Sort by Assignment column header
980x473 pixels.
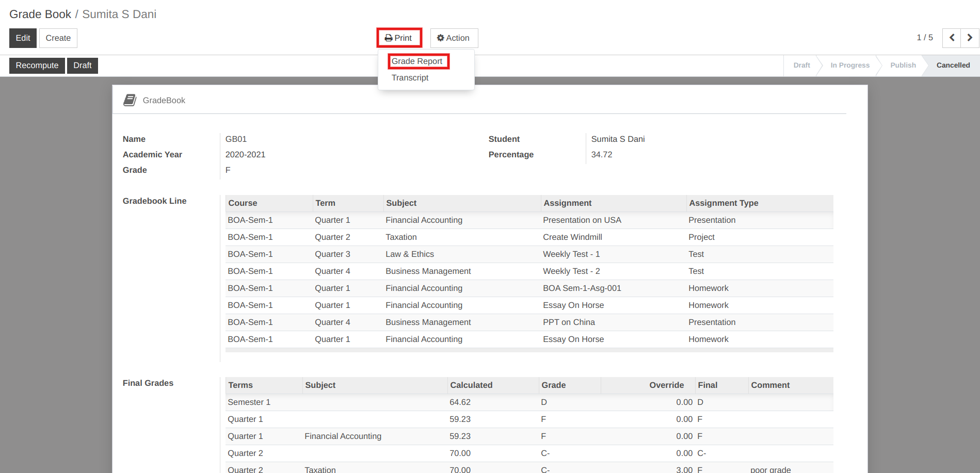coord(614,203)
